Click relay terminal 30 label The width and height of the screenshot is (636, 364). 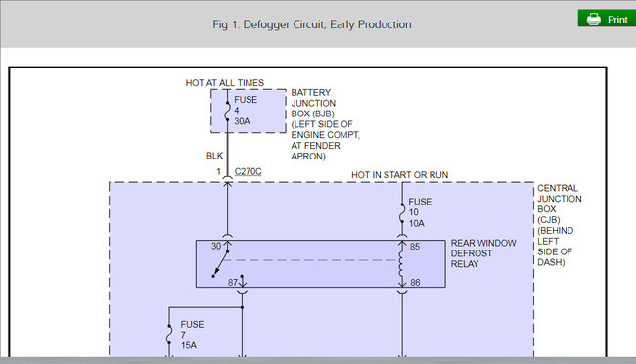tap(216, 246)
